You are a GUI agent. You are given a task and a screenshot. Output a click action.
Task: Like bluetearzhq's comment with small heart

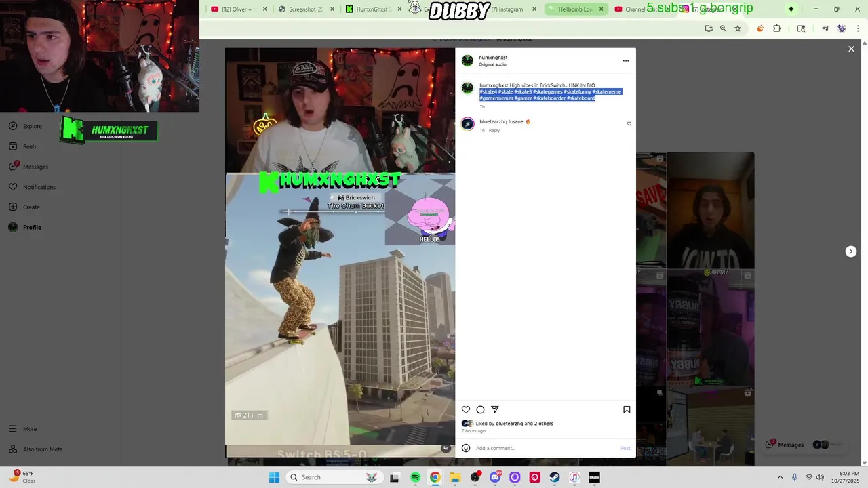[x=629, y=124]
